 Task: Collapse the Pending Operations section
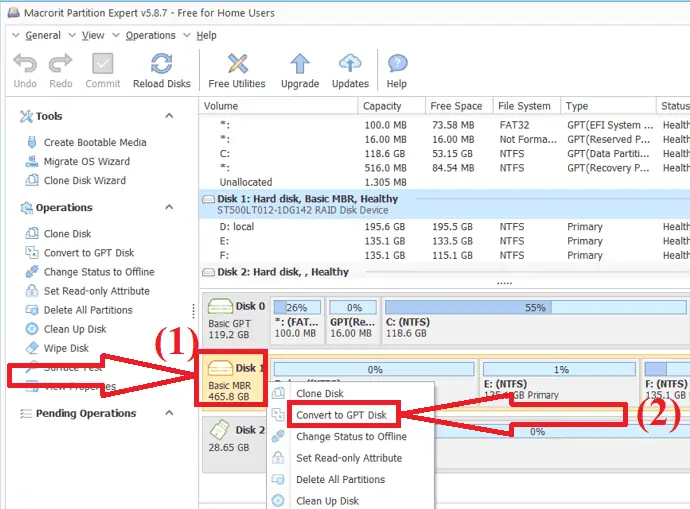169,413
